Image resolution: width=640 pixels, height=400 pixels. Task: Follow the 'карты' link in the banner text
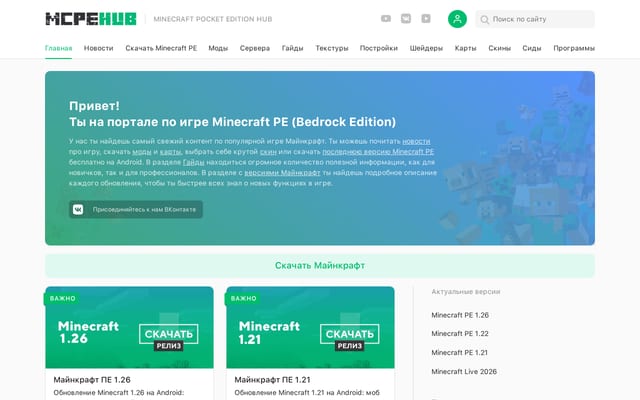170,152
